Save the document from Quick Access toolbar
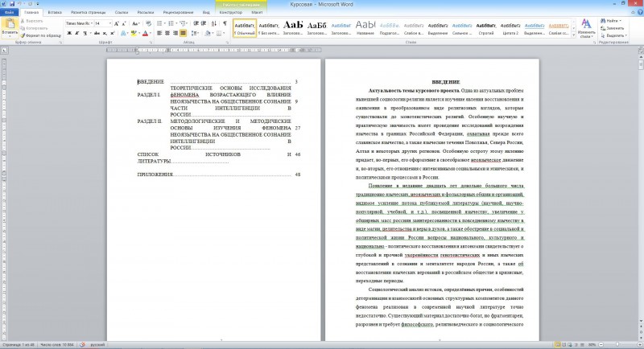The width and height of the screenshot is (644, 349). click(11, 4)
